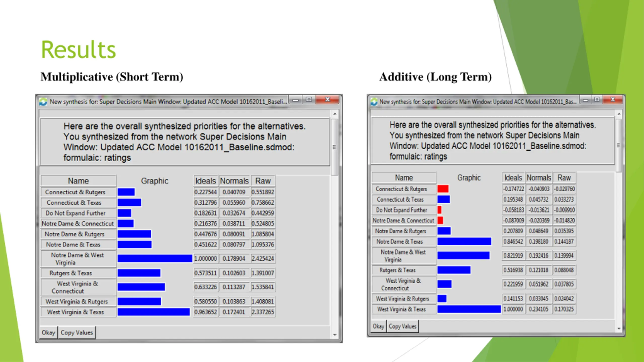The width and height of the screenshot is (644, 362).
Task: Select Notre Dame & West Virginia in right window
Action: pos(404,256)
